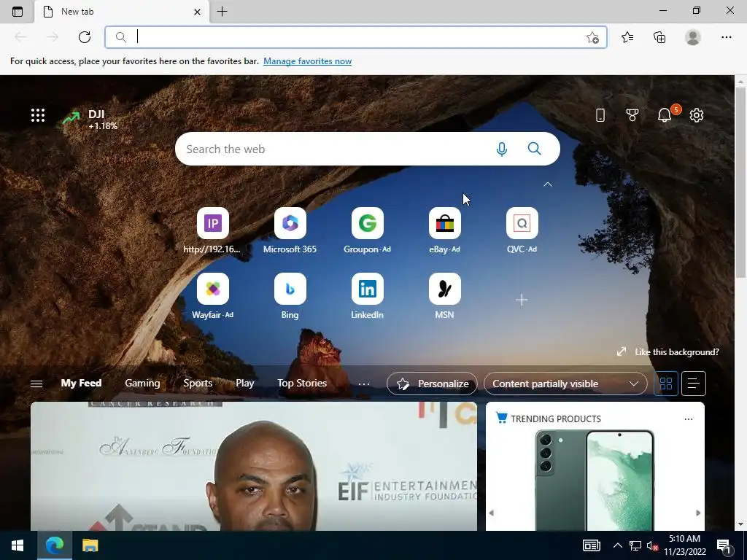Viewport: 747px width, 560px height.
Task: Open page settings gear icon
Action: (697, 115)
